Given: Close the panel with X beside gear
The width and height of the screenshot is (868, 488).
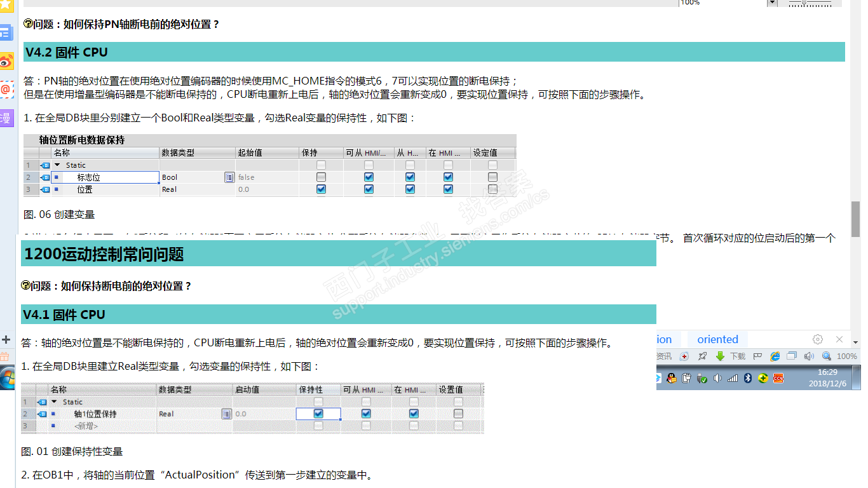Looking at the screenshot, I should pos(839,339).
